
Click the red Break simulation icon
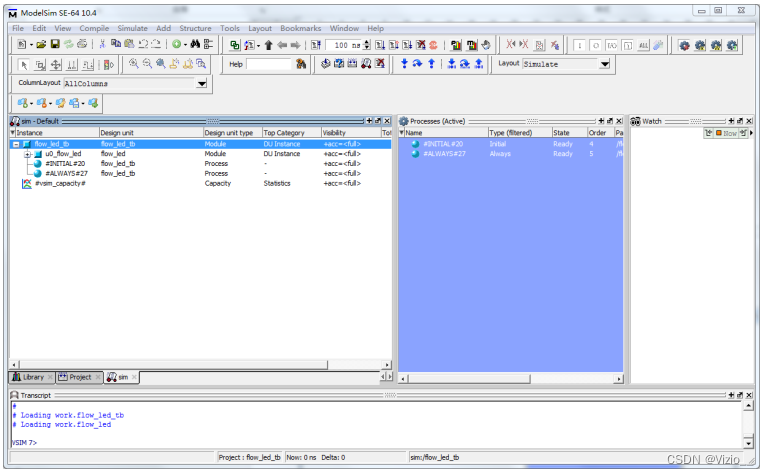[x=434, y=46]
